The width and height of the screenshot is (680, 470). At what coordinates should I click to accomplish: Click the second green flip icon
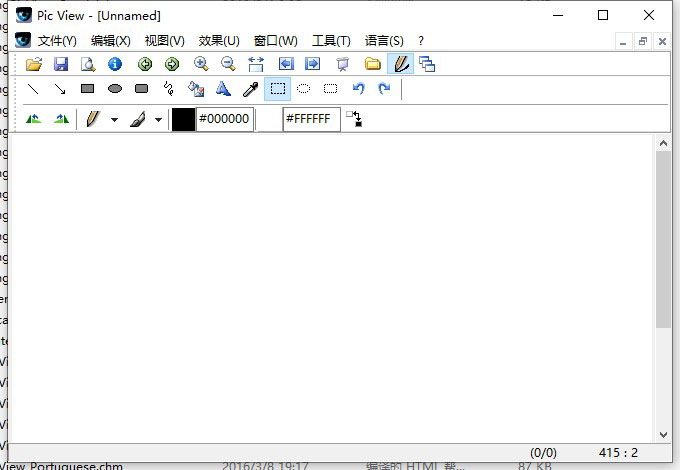click(x=61, y=119)
